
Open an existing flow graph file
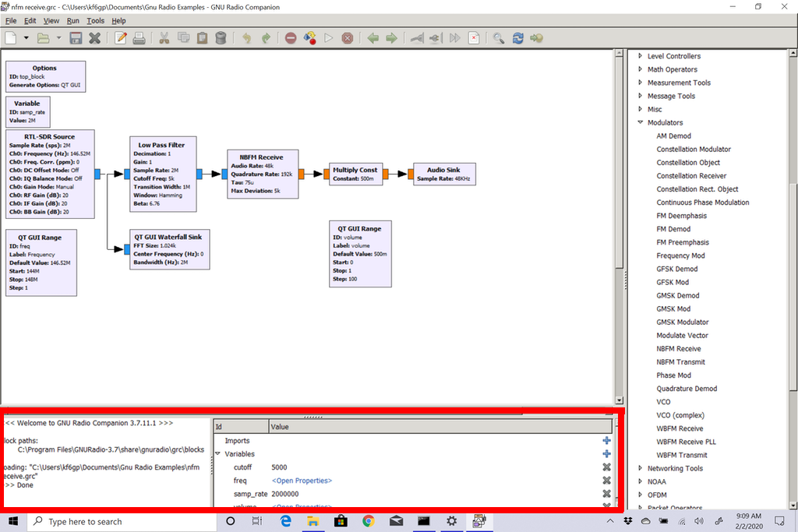point(44,38)
